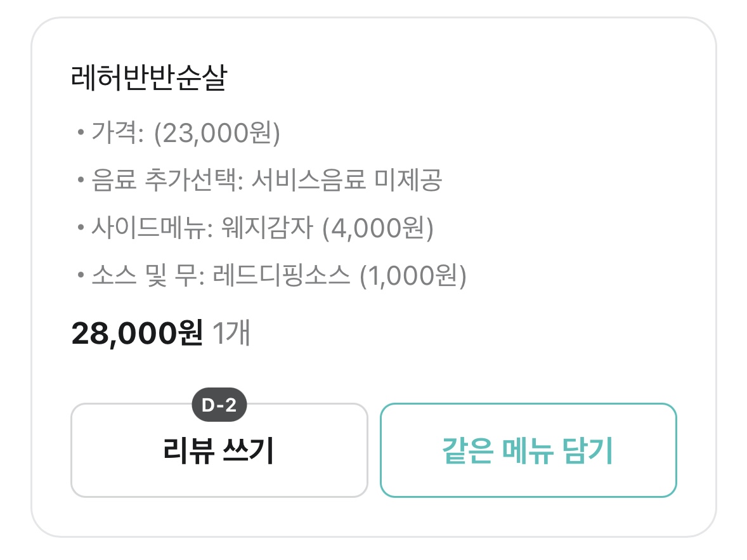Select the 서비스음료 미제공 option value

point(346,181)
